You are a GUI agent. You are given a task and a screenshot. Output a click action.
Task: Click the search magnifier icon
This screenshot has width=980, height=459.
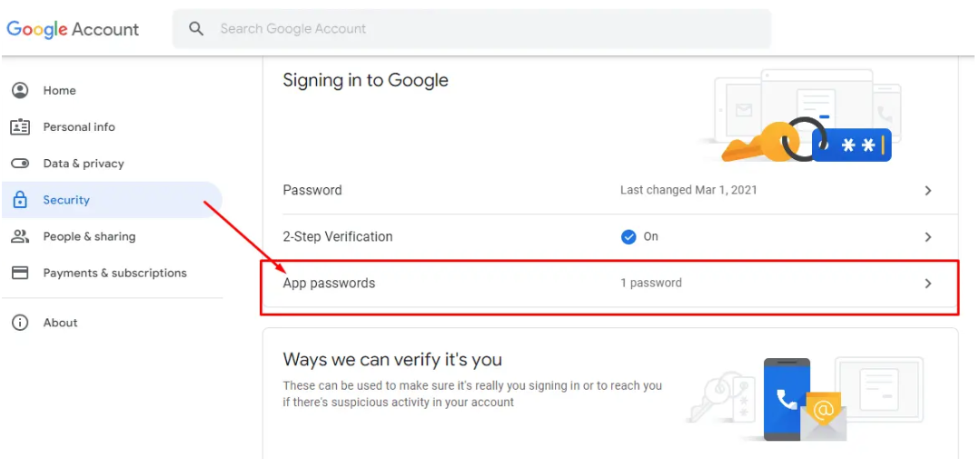pos(196,29)
